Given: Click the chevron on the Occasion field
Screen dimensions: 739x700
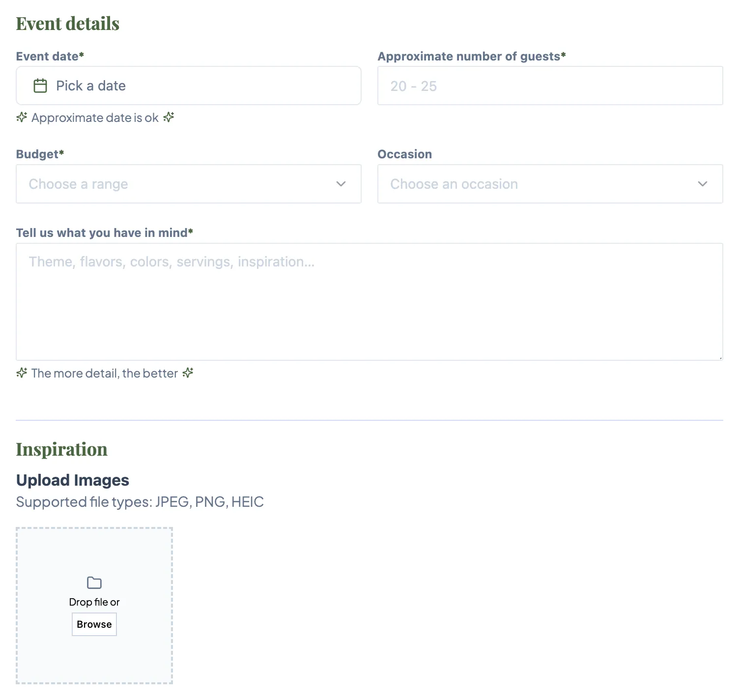Looking at the screenshot, I should point(703,184).
